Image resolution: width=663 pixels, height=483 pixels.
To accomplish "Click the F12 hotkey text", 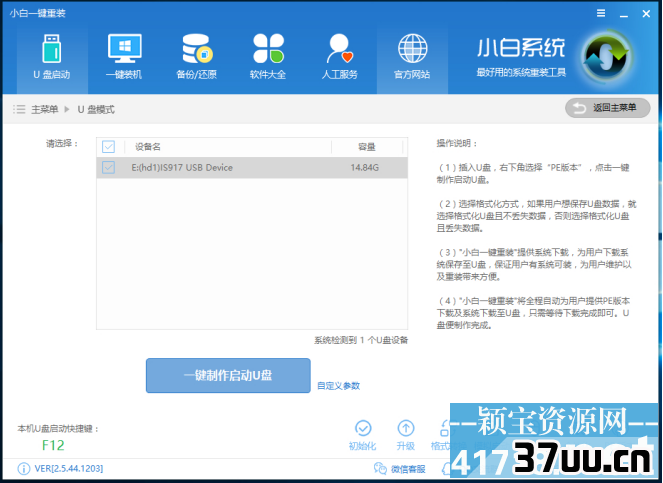I will (x=53, y=445).
